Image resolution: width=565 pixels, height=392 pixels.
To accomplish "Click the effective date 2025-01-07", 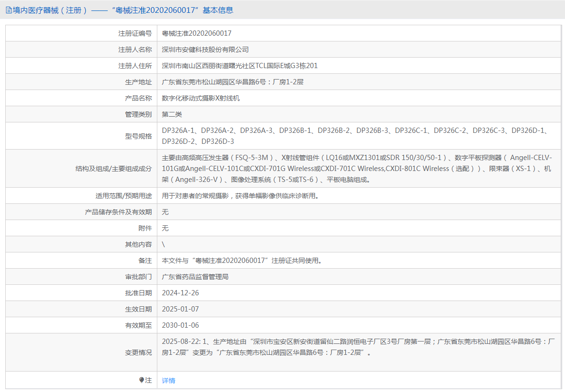I will click(180, 309).
